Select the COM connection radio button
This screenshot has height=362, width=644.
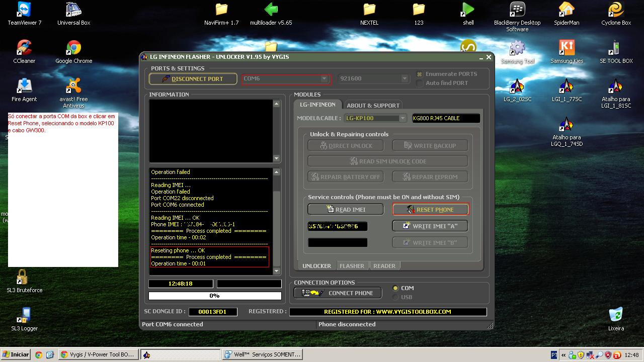coord(395,288)
